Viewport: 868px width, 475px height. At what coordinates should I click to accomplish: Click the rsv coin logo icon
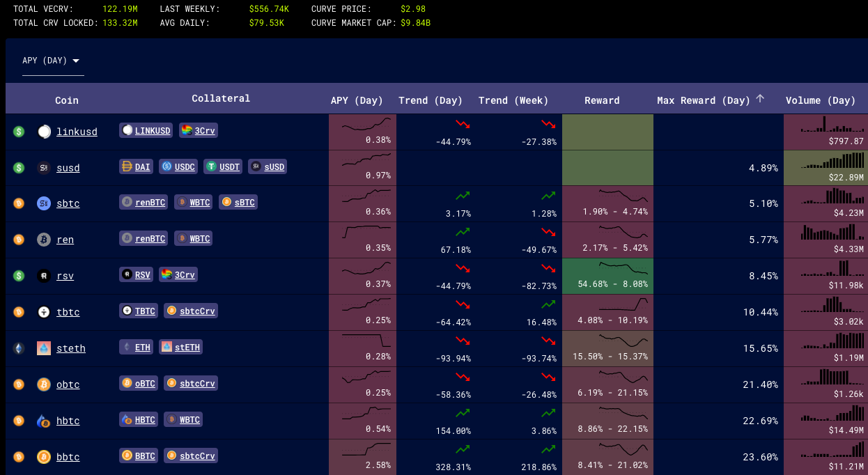point(44,276)
